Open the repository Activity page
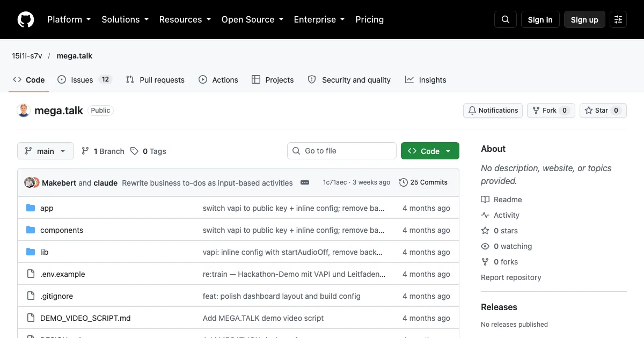 click(x=500, y=215)
